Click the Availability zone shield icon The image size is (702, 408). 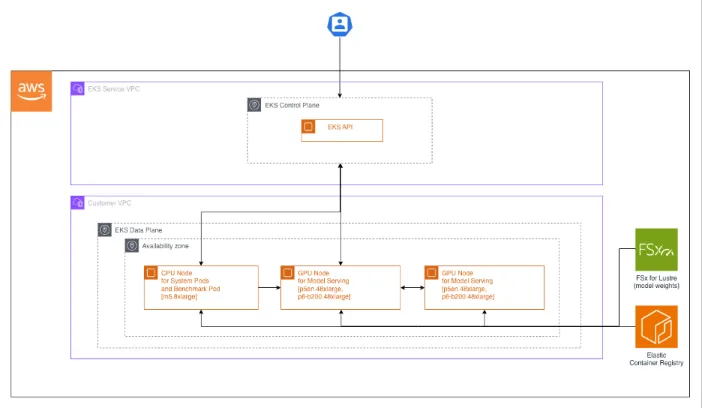[x=132, y=245]
